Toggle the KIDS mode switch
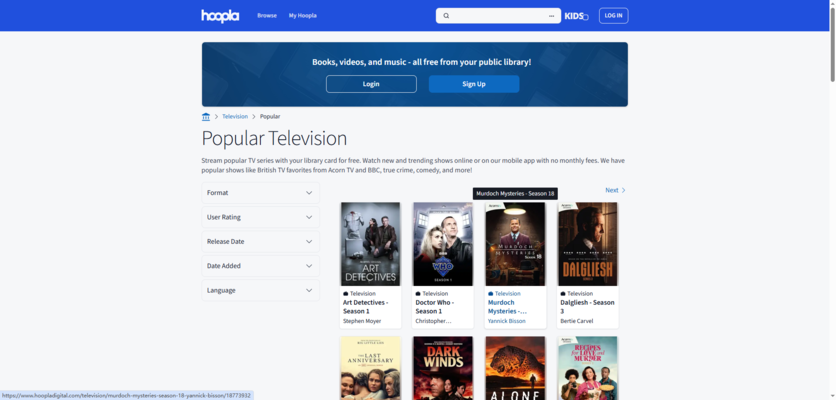The width and height of the screenshot is (836, 400). coord(576,16)
